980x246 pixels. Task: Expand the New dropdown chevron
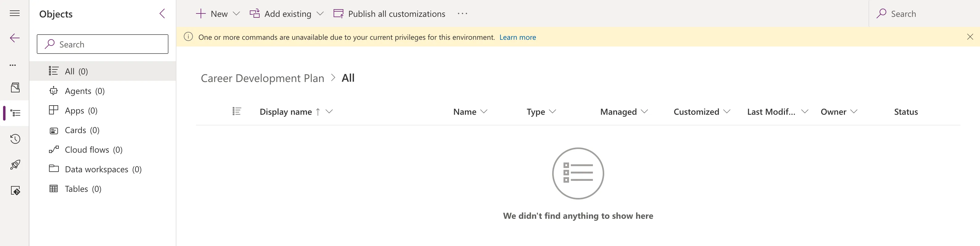(x=236, y=14)
